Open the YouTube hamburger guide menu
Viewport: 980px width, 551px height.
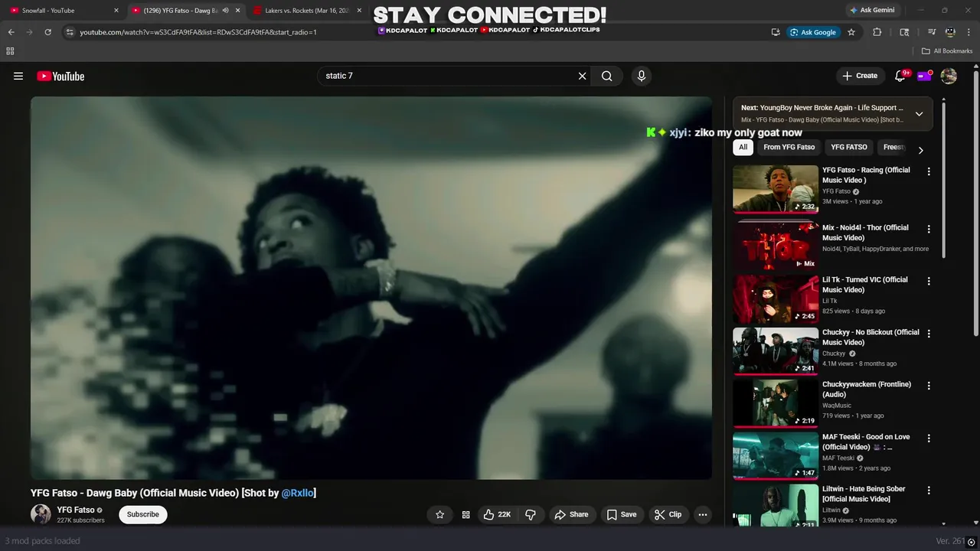coord(18,76)
